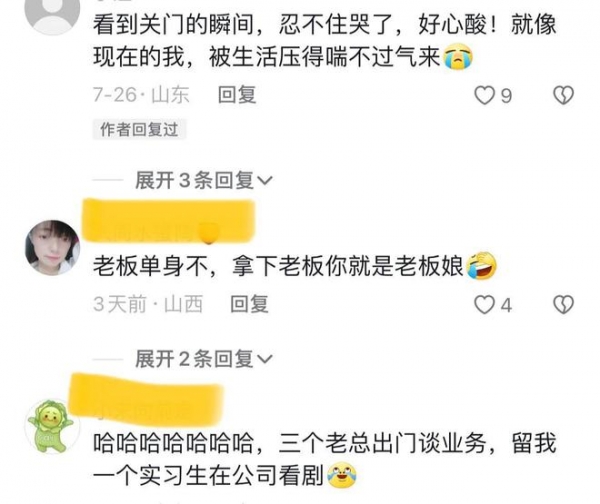Screen dimensions: 600x504
Task: Click the tearful laughing emoji after 看剧
Action: pos(342,475)
